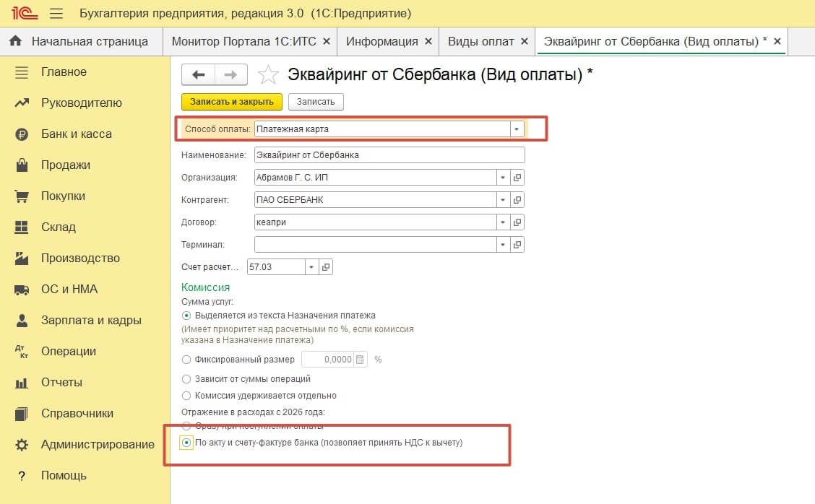Image resolution: width=815 pixels, height=504 pixels.
Task: Expand the Договор dropdown arrow
Action: tap(503, 222)
